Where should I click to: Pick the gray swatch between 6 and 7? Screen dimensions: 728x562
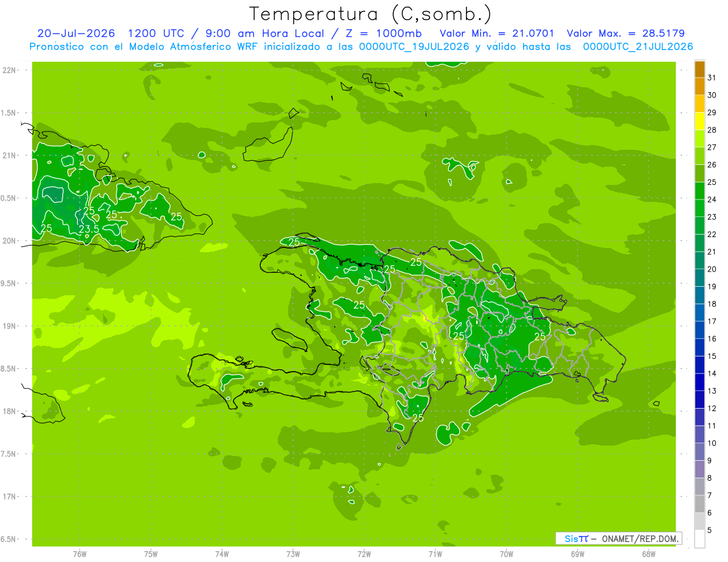click(x=699, y=504)
